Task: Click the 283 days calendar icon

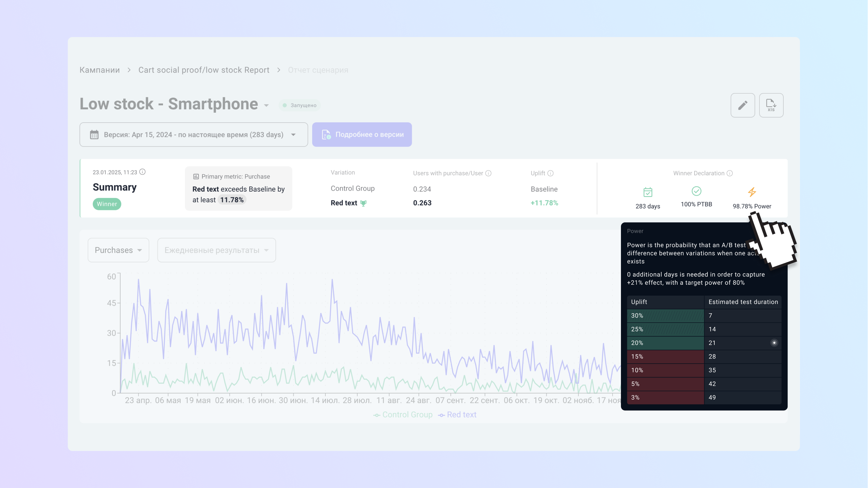Action: click(648, 192)
